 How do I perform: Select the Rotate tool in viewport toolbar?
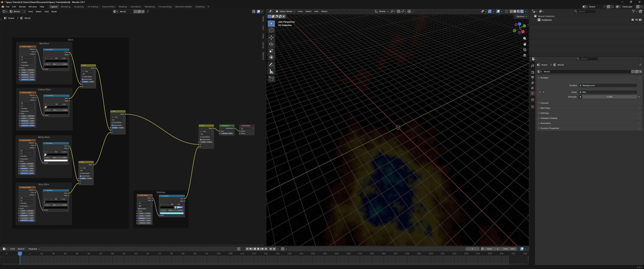pyautogui.click(x=271, y=44)
